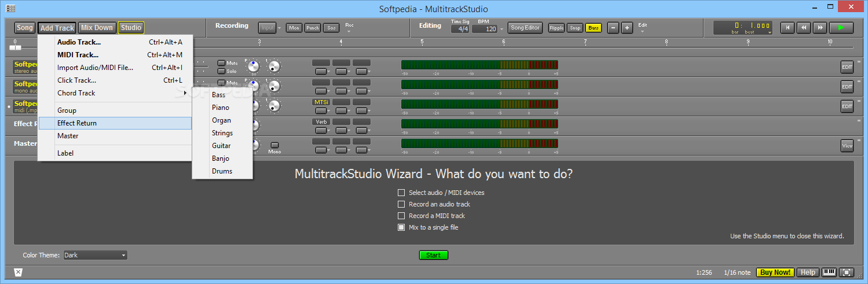The image size is (868, 284).
Task: Toggle the Mon monitoring button
Action: (x=294, y=28)
